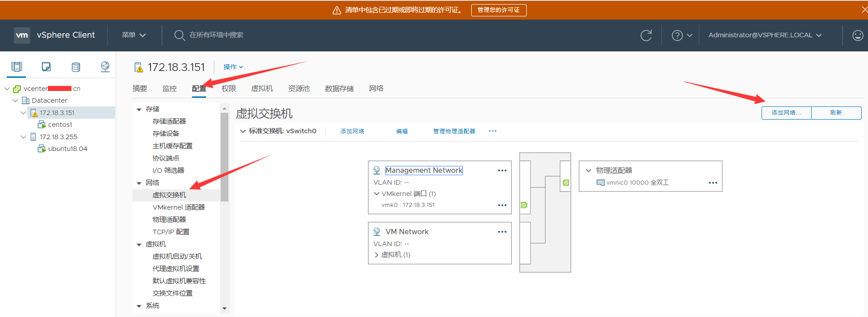Viewport: 868px width, 317px height.
Task: Select the centos1 virtual machine
Action: (x=60, y=125)
